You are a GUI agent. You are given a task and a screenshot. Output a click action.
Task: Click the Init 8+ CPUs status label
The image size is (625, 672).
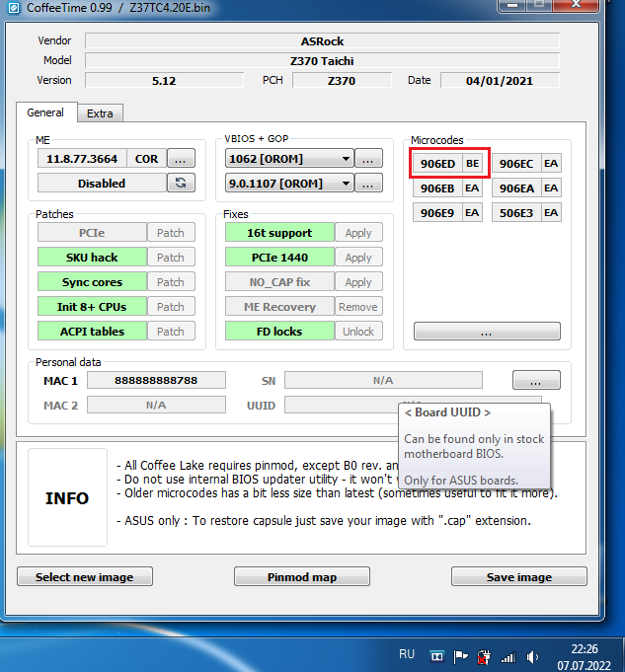point(92,307)
